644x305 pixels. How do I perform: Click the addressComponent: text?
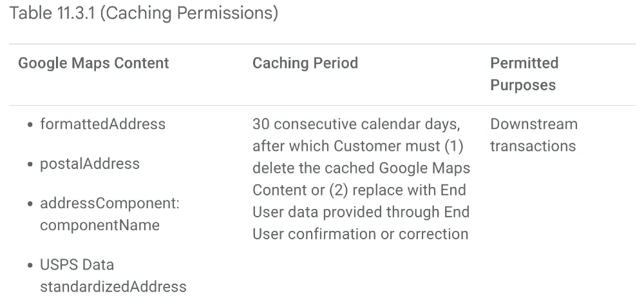click(109, 204)
